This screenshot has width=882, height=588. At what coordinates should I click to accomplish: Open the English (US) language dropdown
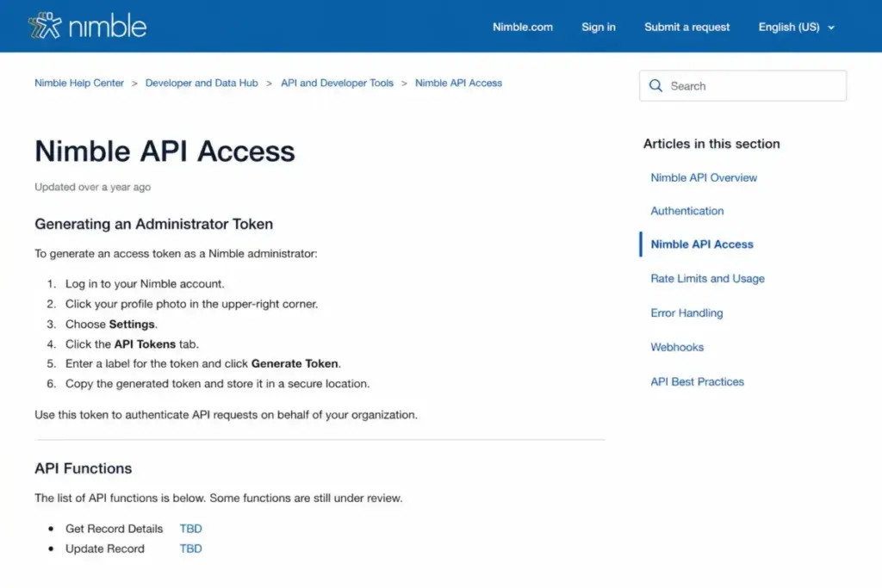[x=796, y=27]
